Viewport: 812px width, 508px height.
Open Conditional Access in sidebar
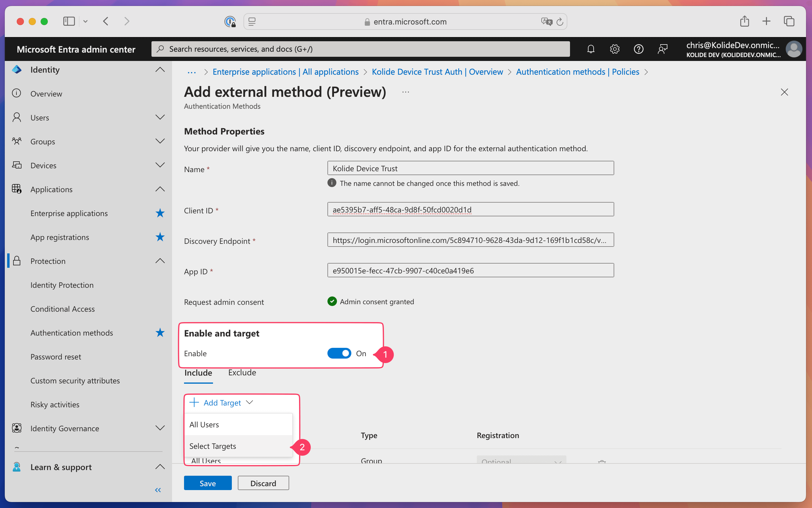(x=62, y=309)
